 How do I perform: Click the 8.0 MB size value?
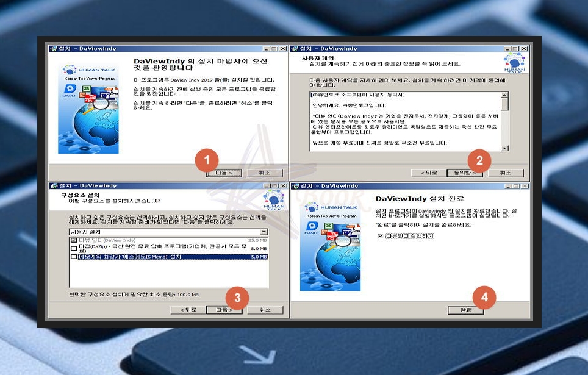tap(259, 249)
